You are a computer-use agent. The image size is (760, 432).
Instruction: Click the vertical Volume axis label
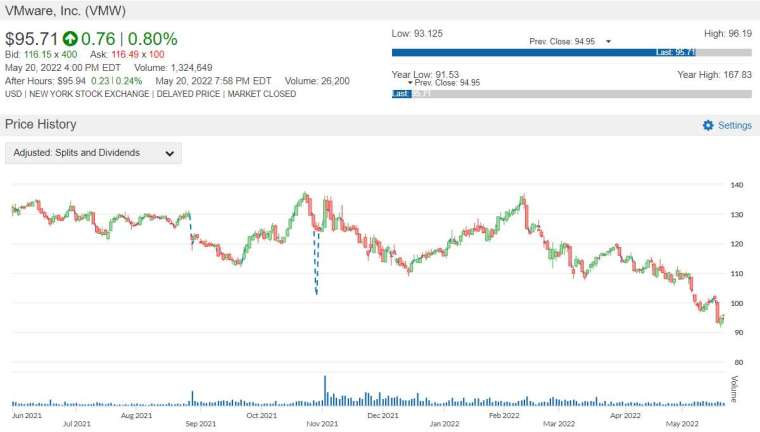coord(734,389)
